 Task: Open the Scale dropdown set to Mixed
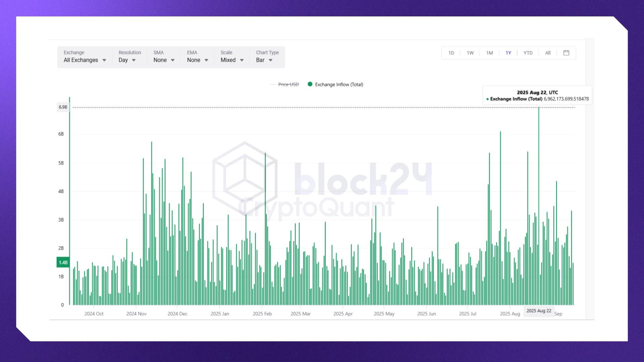tap(231, 60)
